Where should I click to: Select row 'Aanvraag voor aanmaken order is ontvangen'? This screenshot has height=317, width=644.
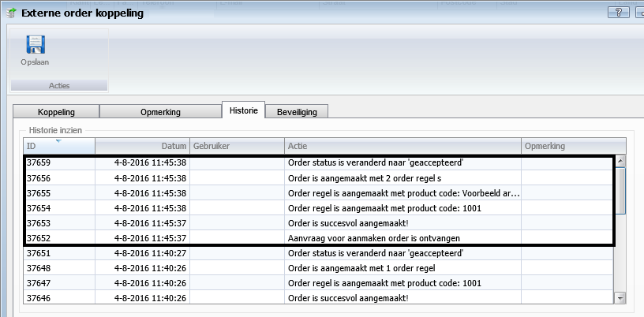point(374,238)
